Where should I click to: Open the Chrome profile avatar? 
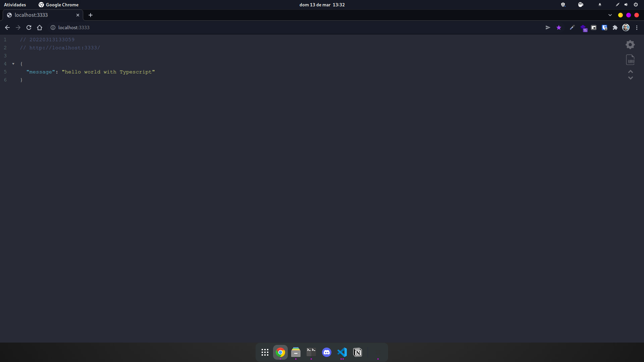pyautogui.click(x=626, y=27)
